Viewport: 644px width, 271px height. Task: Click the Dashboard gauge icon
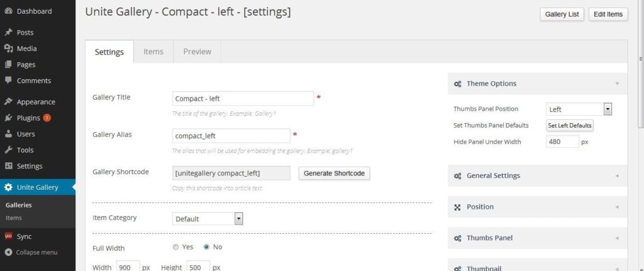8,11
